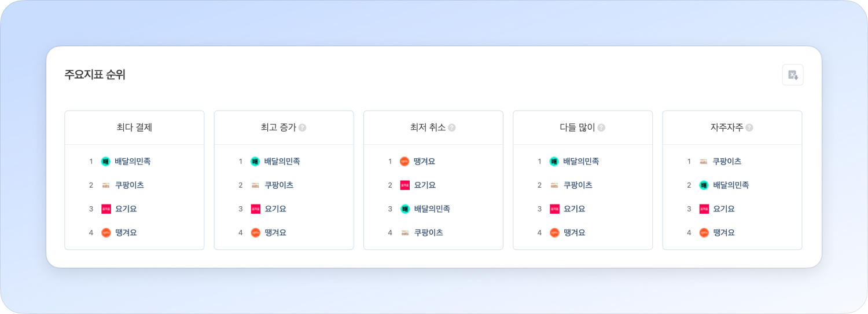The height and width of the screenshot is (314, 868).
Task: Click 배달의민족 logo in 최다 결제 card
Action: (x=105, y=162)
